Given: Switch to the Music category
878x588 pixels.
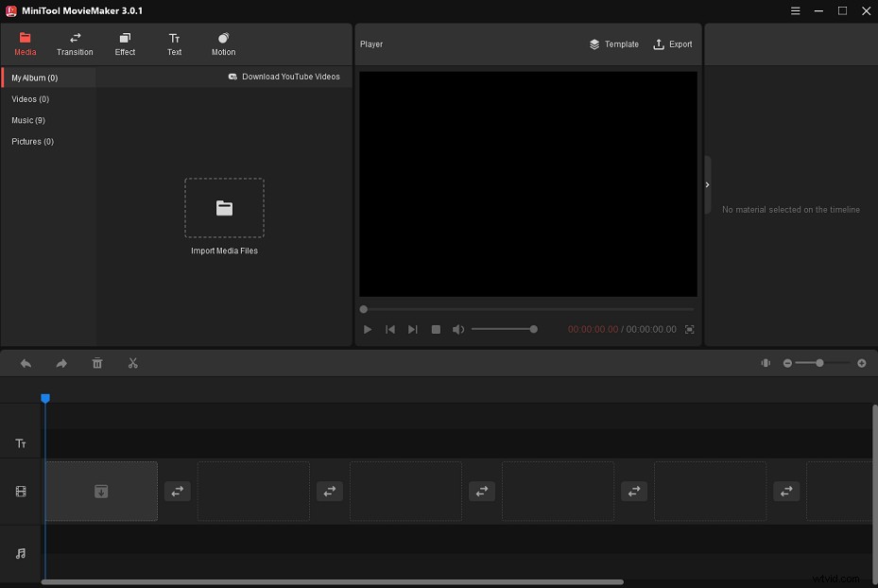Looking at the screenshot, I should coord(29,120).
